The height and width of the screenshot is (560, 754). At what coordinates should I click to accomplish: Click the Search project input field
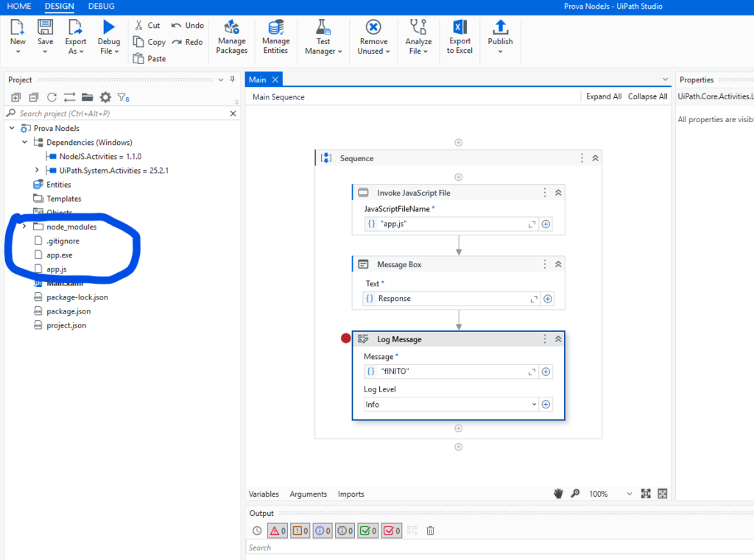click(121, 113)
